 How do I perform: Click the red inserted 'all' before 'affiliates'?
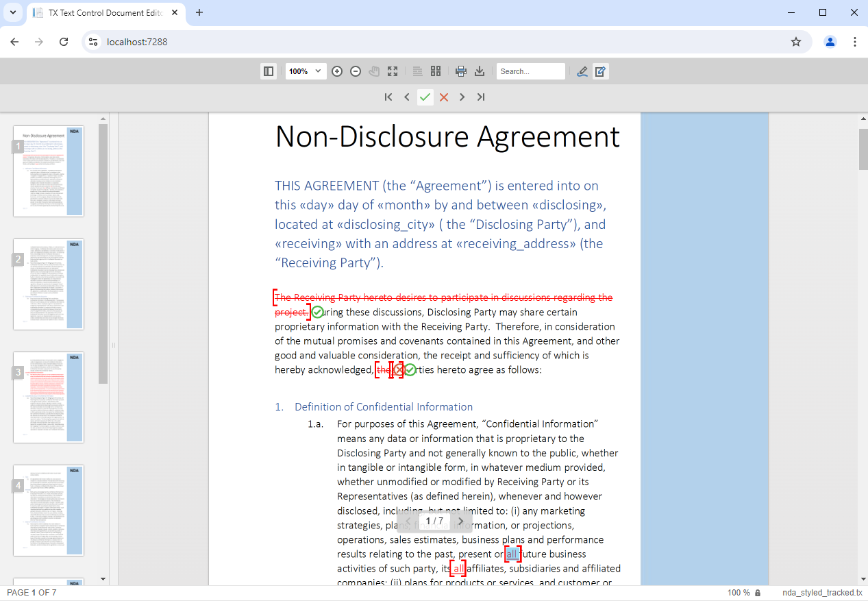[x=458, y=568]
